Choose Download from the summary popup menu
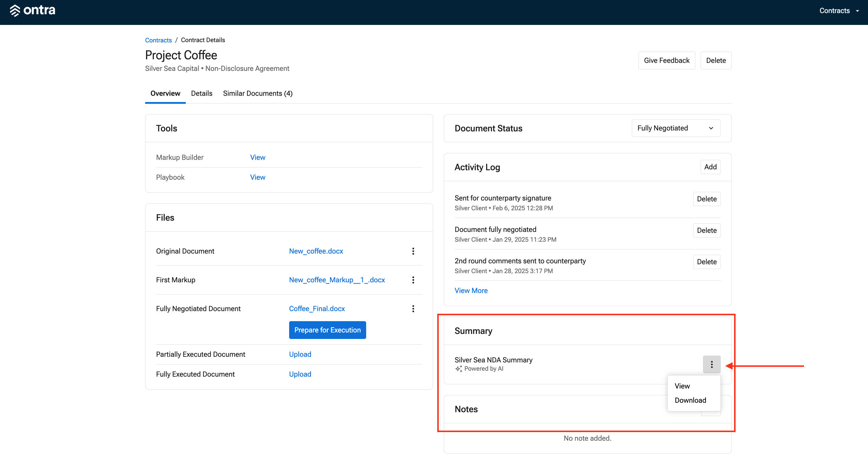Screen dimensions: 868x465 (x=690, y=400)
